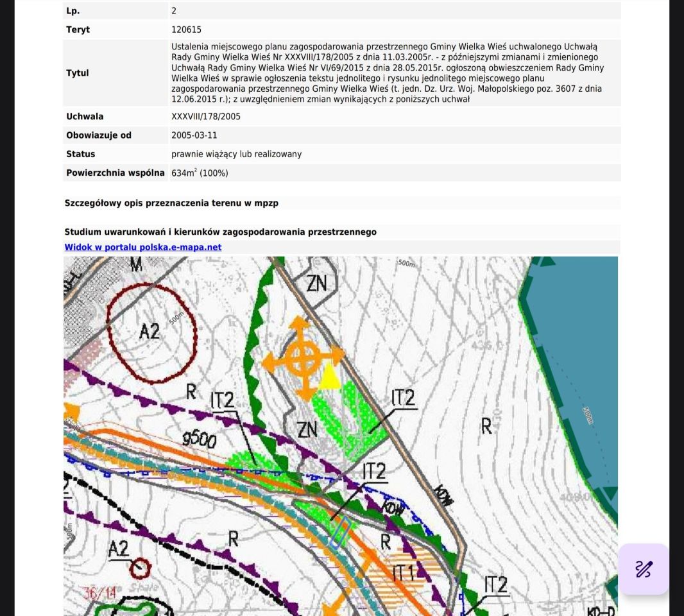
Task: Click the dark red A2 circle zone
Action: (152, 333)
